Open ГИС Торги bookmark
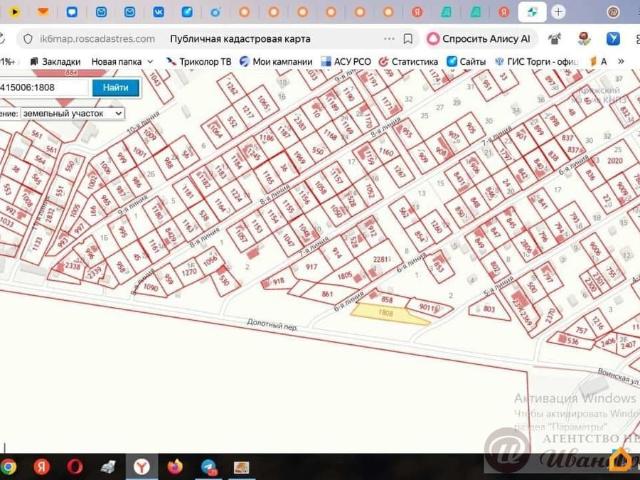The image size is (640, 480). pos(537,62)
